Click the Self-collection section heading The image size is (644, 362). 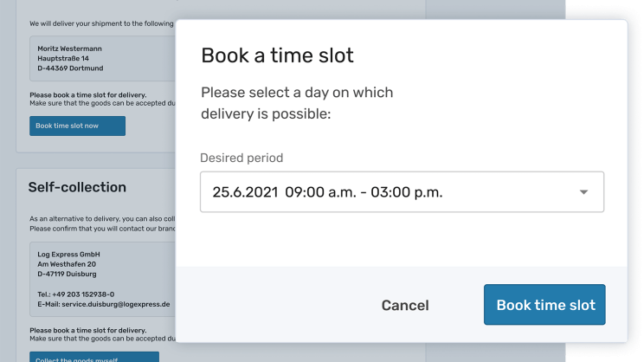pos(77,187)
